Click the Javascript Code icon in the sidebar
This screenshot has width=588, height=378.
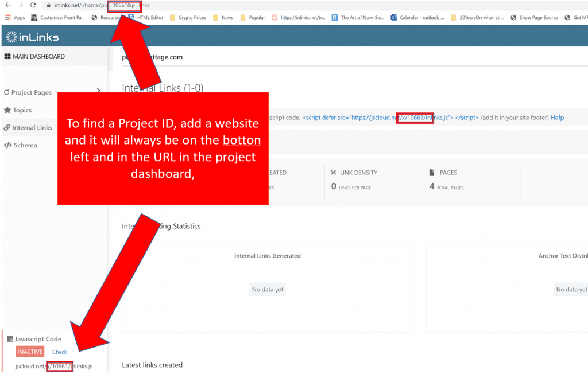[10, 339]
